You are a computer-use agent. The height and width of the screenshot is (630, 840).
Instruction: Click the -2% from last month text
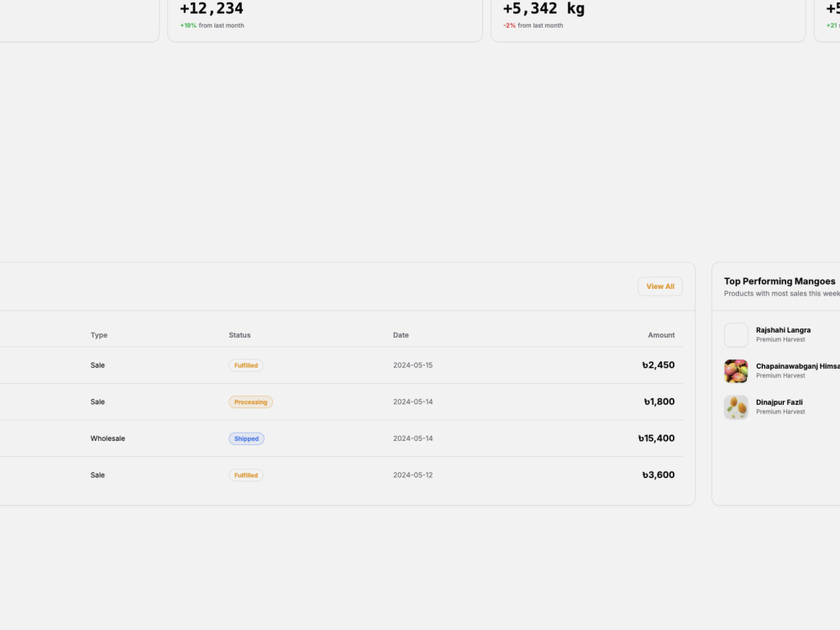click(533, 25)
